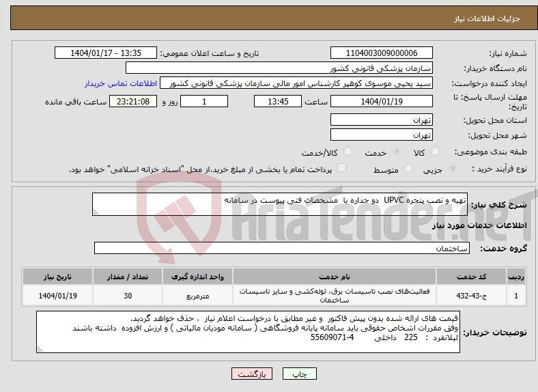This screenshot has height=392, width=538.
Task: Click the service group field ساختمان
Action: pyautogui.click(x=282, y=248)
